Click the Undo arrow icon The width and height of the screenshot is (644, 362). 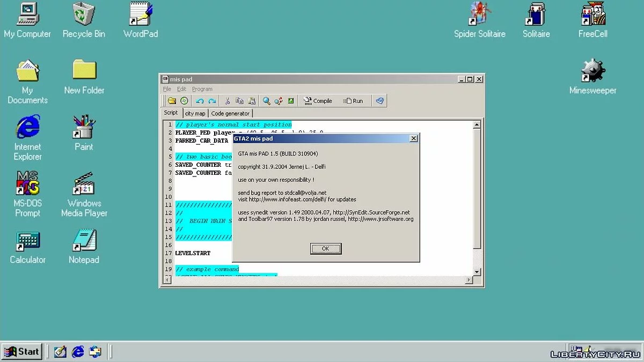200,101
